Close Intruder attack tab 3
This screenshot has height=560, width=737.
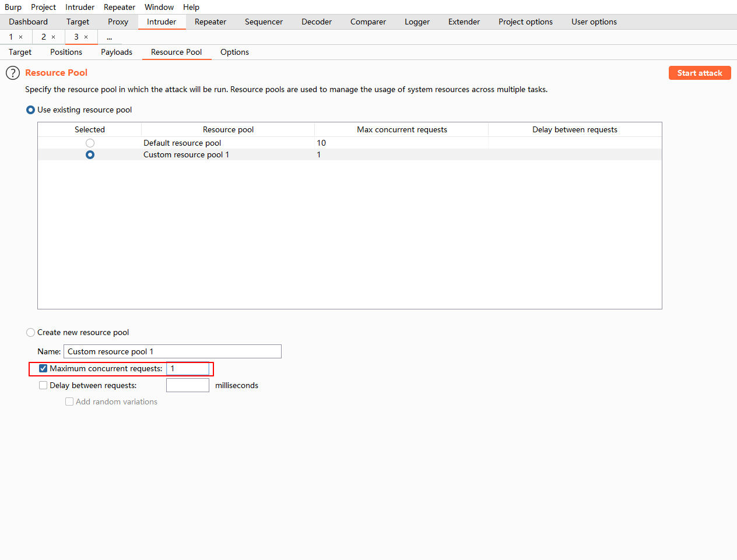[x=86, y=37]
